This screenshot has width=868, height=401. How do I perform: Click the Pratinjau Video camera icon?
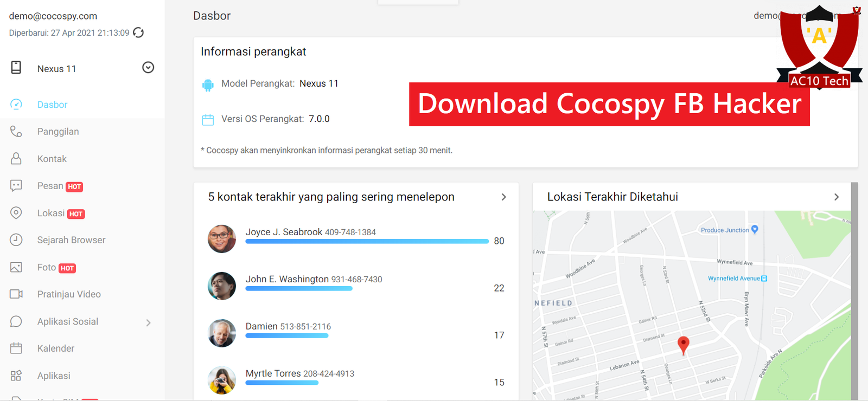click(x=16, y=294)
